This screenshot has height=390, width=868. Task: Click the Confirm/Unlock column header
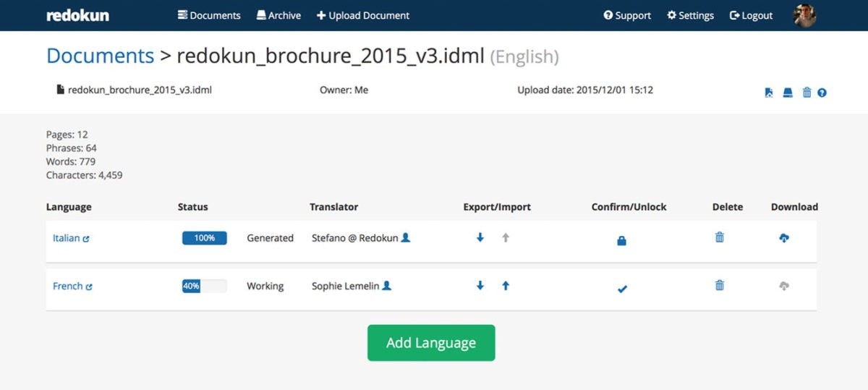[629, 207]
